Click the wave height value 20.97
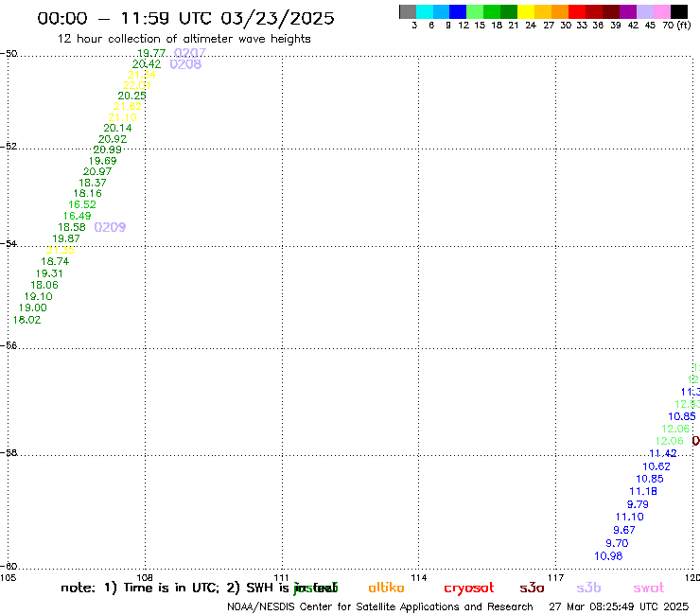 97,171
